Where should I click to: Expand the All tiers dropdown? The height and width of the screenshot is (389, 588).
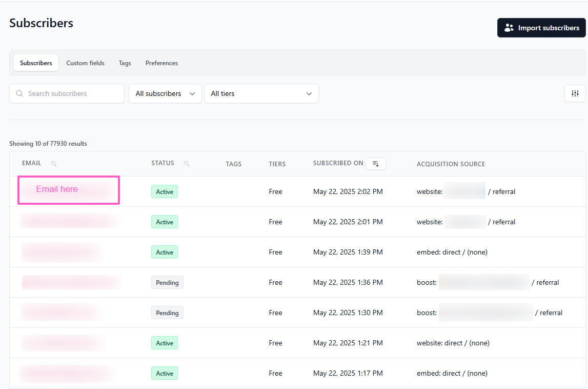pyautogui.click(x=261, y=93)
